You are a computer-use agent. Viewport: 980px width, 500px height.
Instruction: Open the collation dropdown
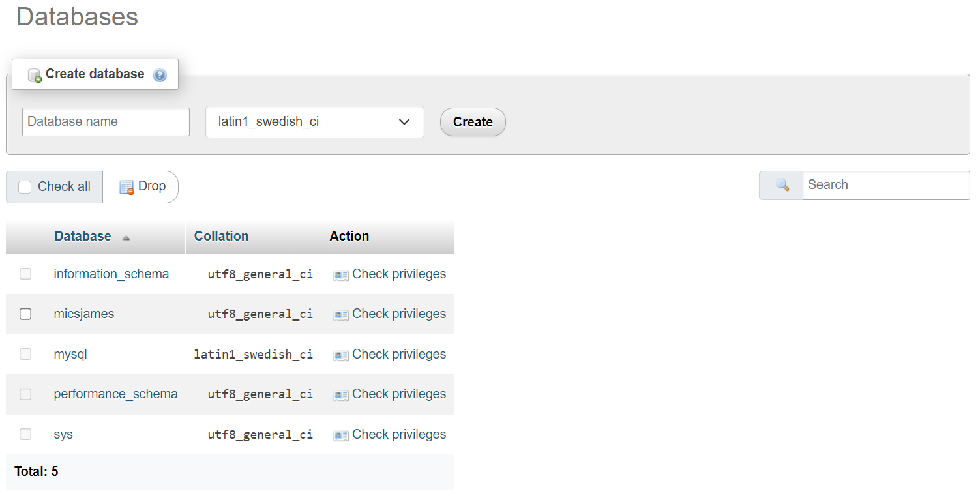coord(314,122)
